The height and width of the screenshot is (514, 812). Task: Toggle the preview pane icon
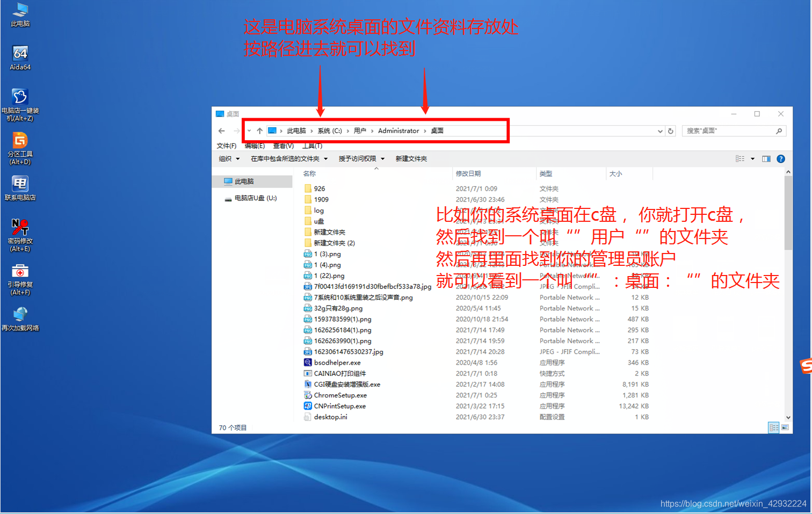[766, 158]
